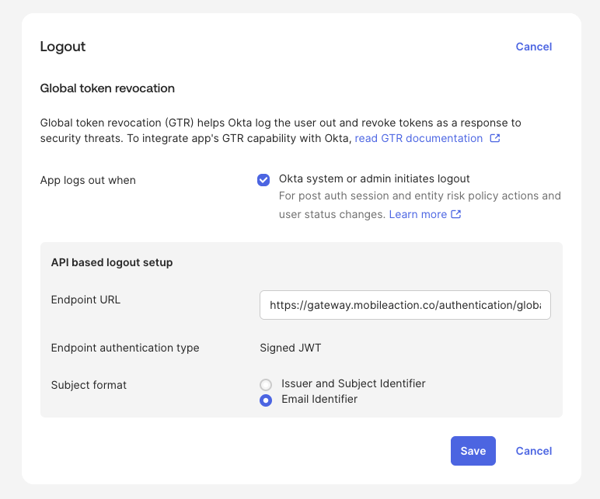Click the 'App logs out when' label
600x499 pixels.
[88, 180]
